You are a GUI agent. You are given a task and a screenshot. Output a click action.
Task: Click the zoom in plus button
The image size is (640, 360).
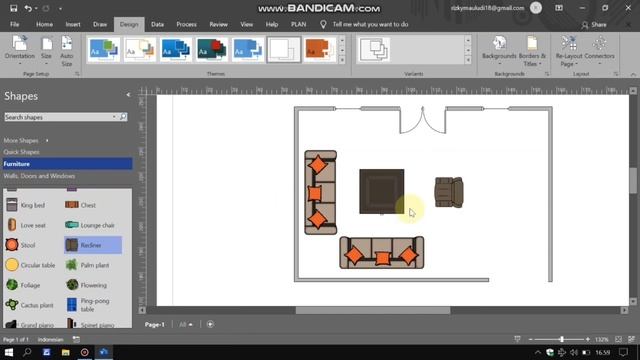coord(588,339)
